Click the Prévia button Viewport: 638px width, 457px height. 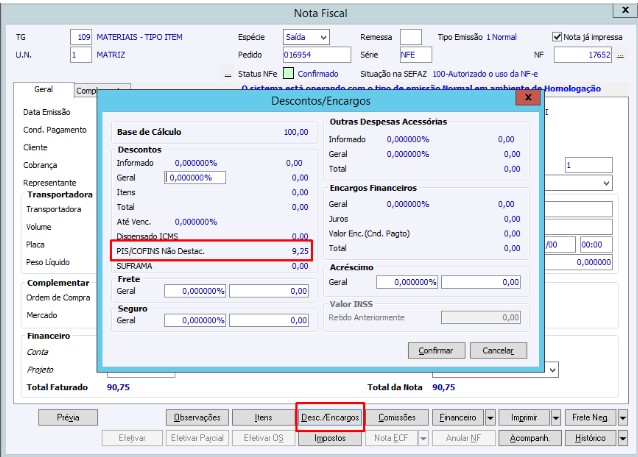(68, 418)
